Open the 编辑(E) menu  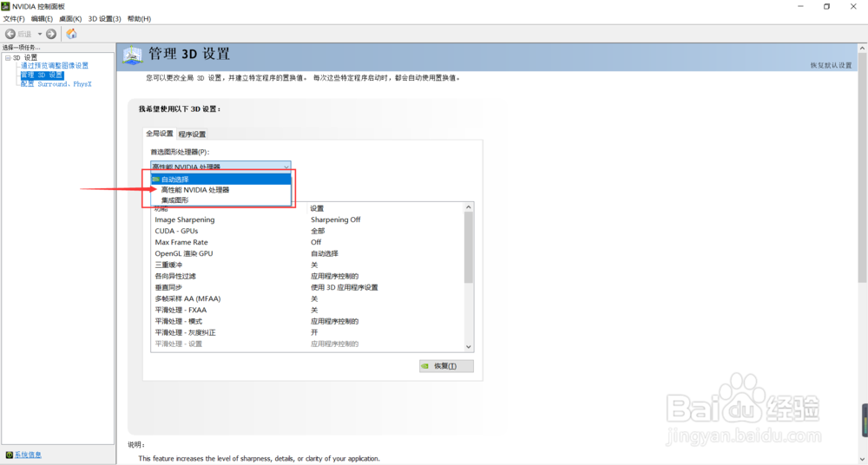tap(42, 19)
